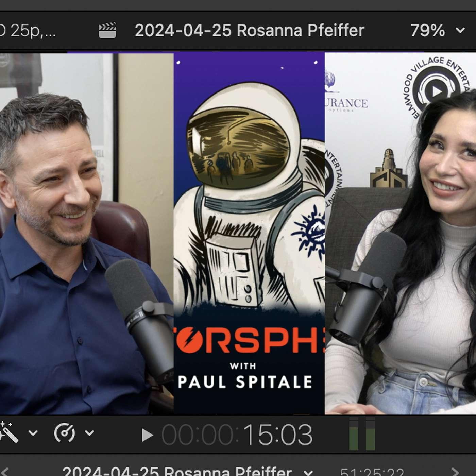Screen dimensions: 476x476
Task: Click the astronaut podcast artwork in viewer
Action: pyautogui.click(x=249, y=233)
